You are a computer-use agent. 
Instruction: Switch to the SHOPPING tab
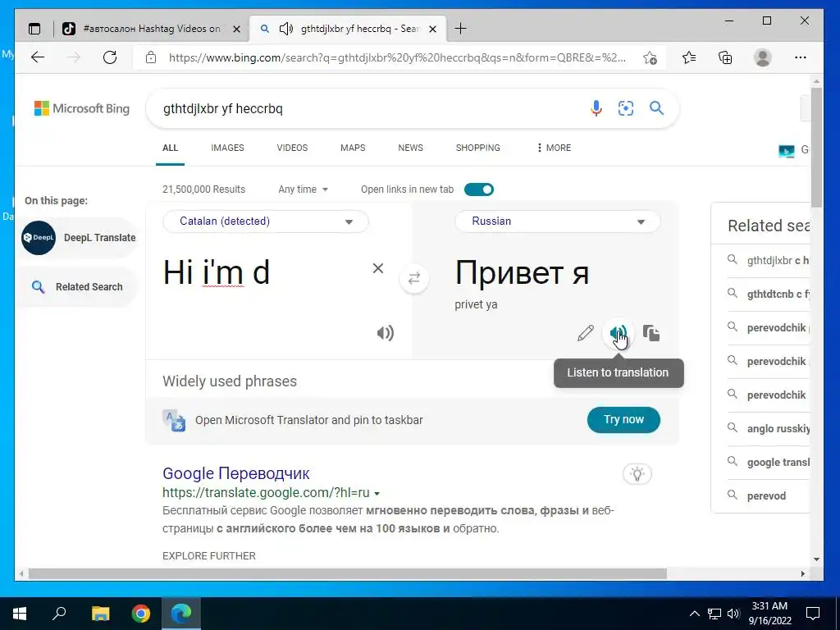coord(478,148)
